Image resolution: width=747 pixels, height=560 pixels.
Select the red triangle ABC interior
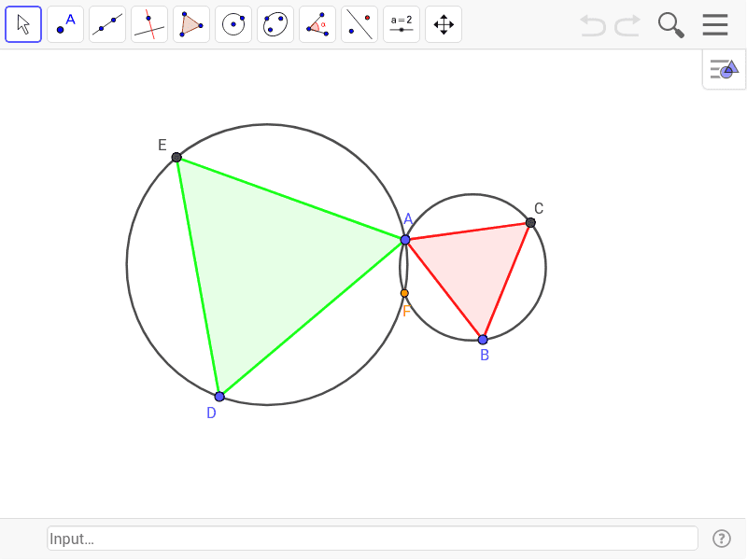coord(472,267)
